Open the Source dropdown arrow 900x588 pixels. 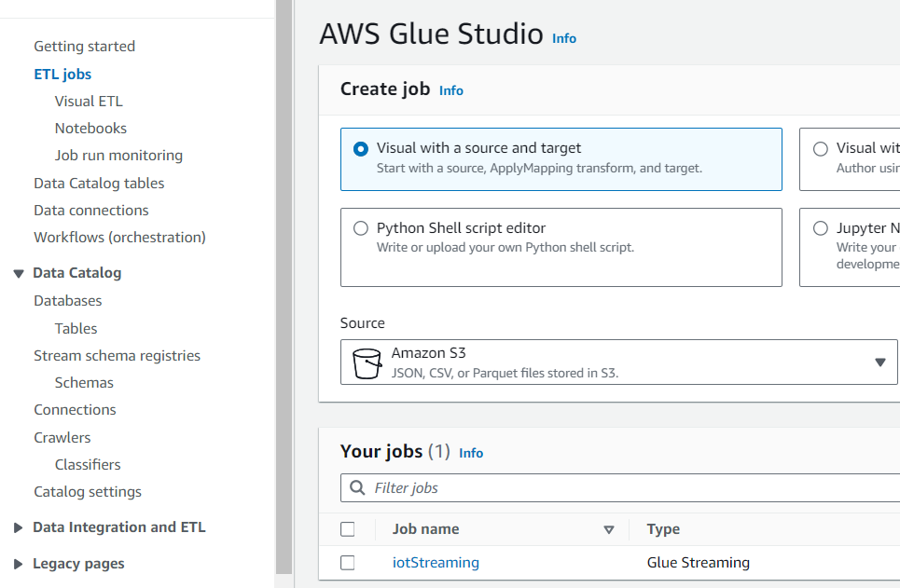[879, 362]
